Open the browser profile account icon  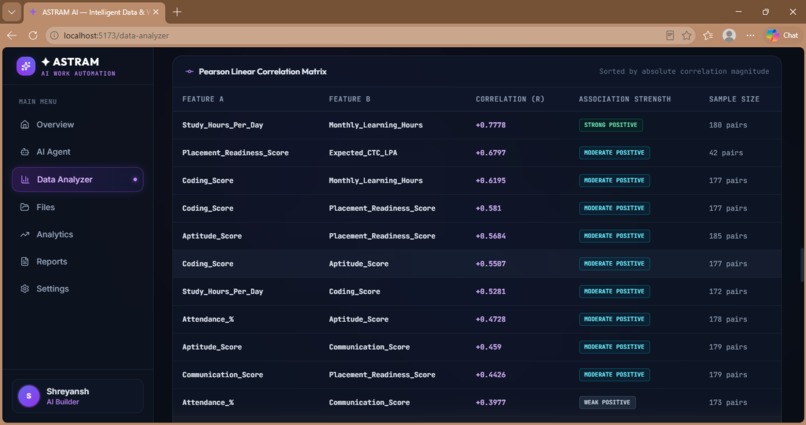[x=729, y=35]
